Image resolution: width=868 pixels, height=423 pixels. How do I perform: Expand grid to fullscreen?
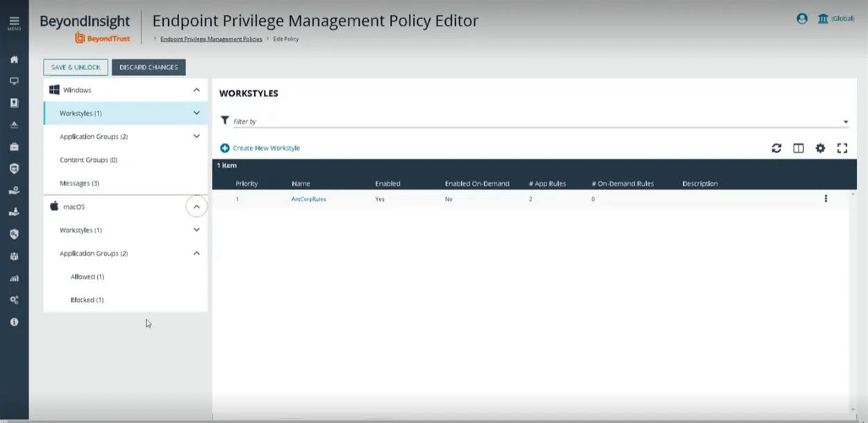pos(842,148)
